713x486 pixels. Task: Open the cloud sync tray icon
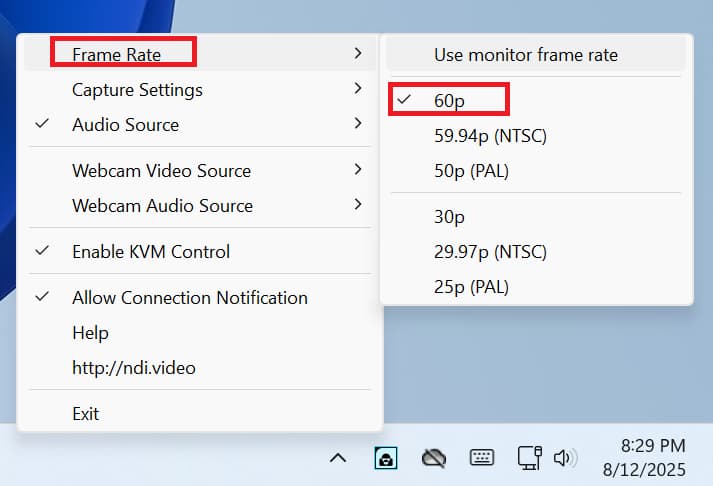(433, 458)
